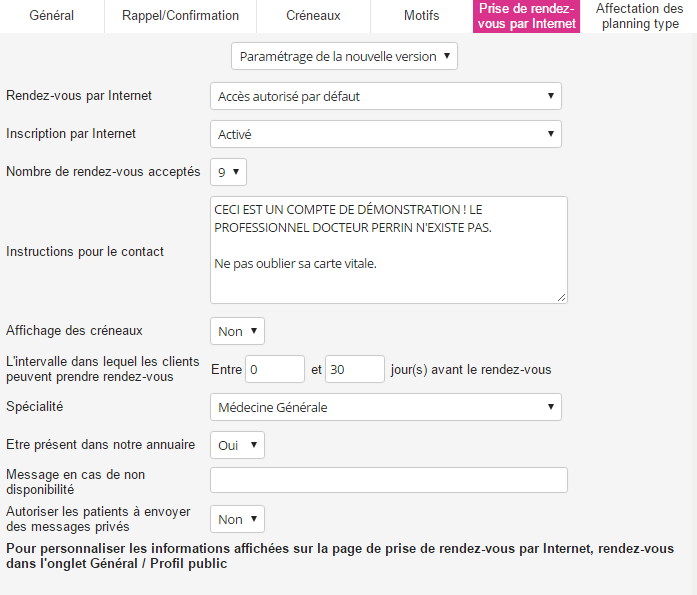The height and width of the screenshot is (595, 697).
Task: Open the Paramétrage de la nouvelle version dropdown
Action: (344, 56)
